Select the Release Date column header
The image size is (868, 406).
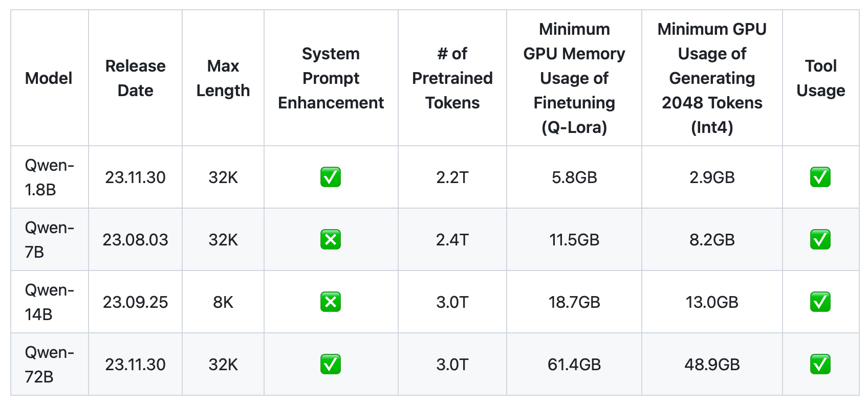(135, 78)
